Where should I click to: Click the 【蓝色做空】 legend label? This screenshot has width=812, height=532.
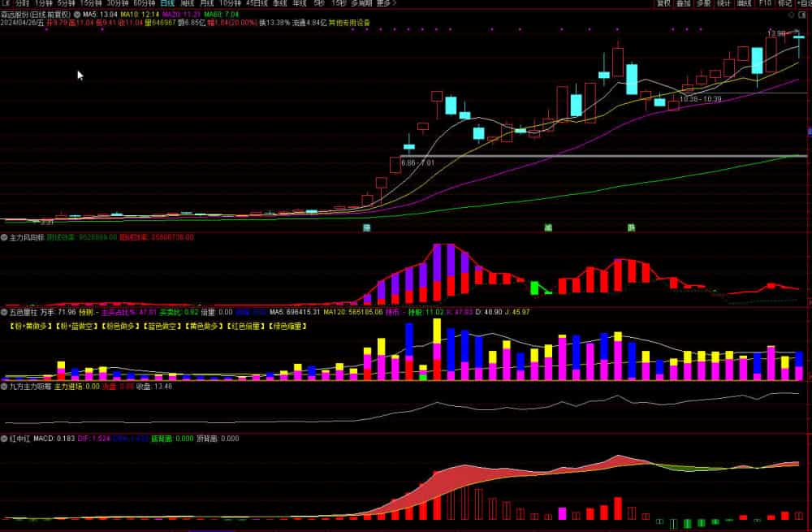(162, 327)
